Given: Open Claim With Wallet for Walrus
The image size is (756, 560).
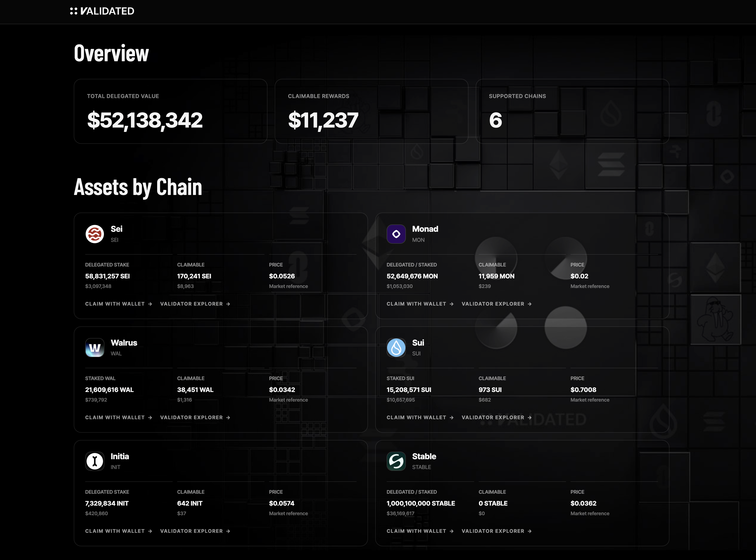Looking at the screenshot, I should tap(119, 417).
